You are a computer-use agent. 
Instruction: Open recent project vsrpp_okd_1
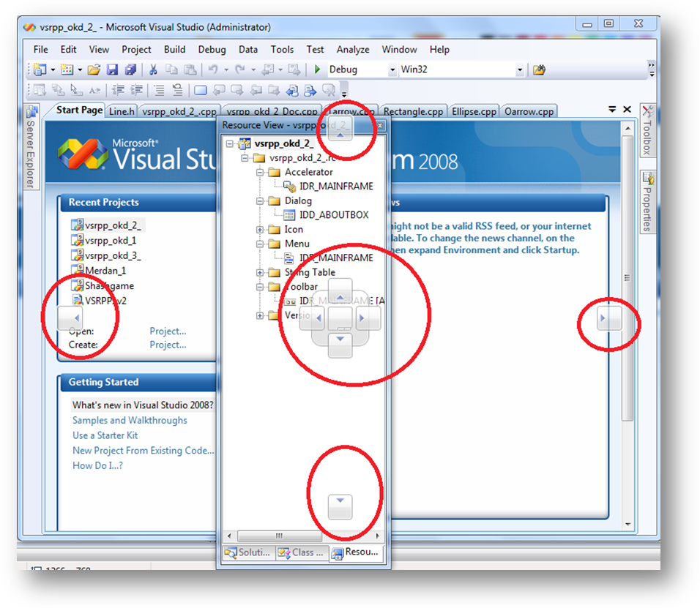(x=111, y=241)
